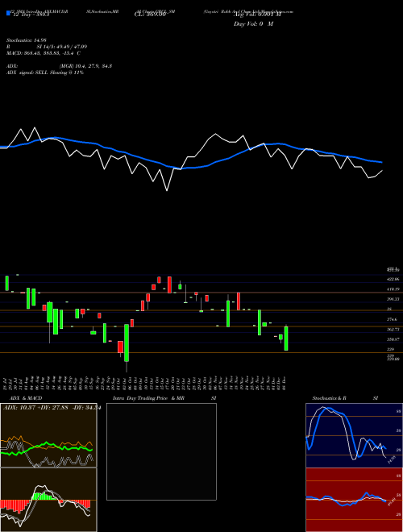Click the 14.98 Stochastics end-of-line value
403x532 pixels.
391,460
